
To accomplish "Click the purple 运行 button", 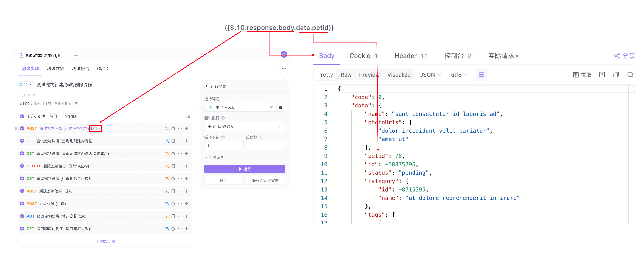I will pos(244,169).
